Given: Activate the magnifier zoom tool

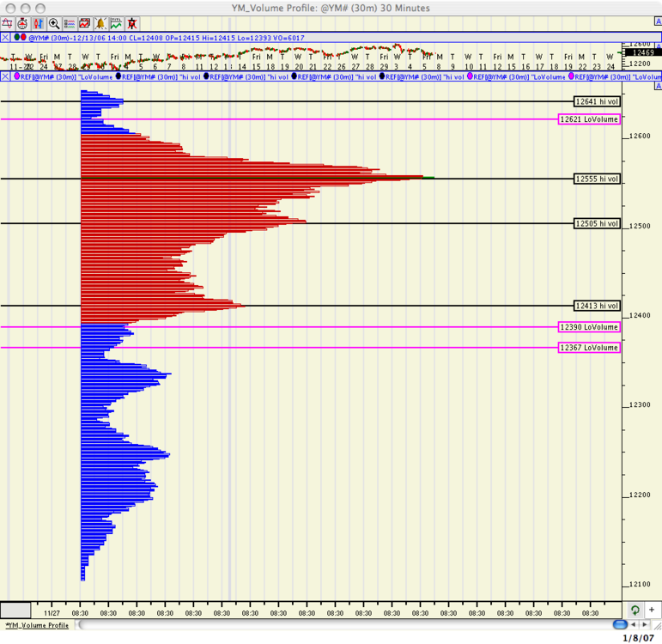Looking at the screenshot, I should tap(54, 24).
